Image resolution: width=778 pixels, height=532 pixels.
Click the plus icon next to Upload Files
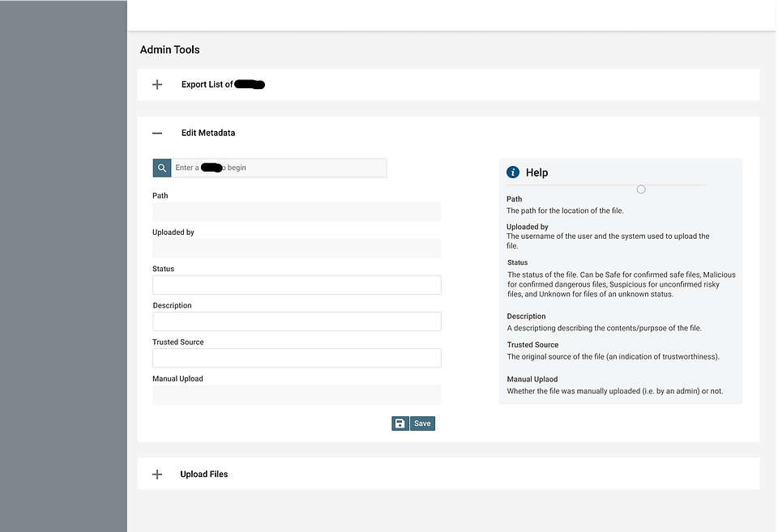(x=157, y=474)
